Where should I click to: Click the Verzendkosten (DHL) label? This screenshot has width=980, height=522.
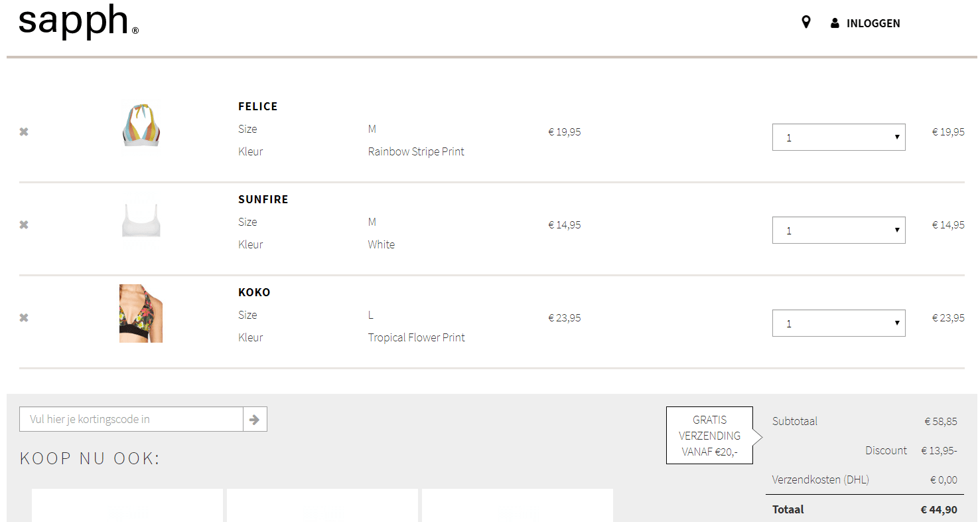click(x=821, y=479)
